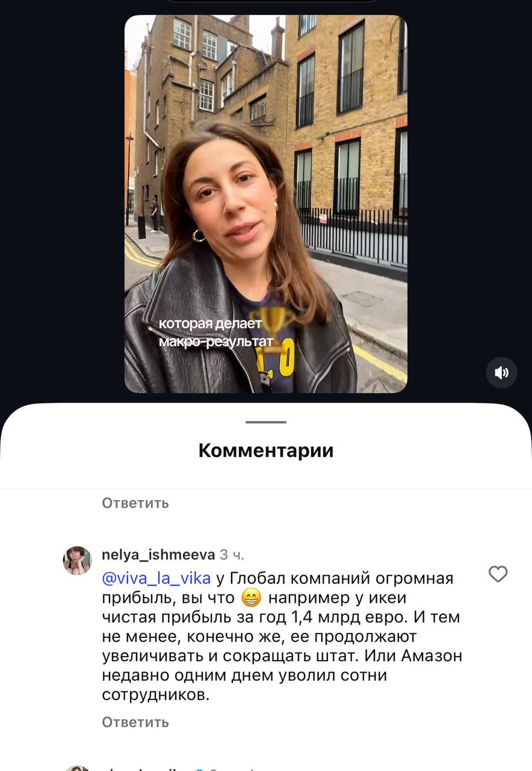Like nelya_ishmeeva's comment with the heart
The height and width of the screenshot is (771, 532).
pyautogui.click(x=498, y=574)
